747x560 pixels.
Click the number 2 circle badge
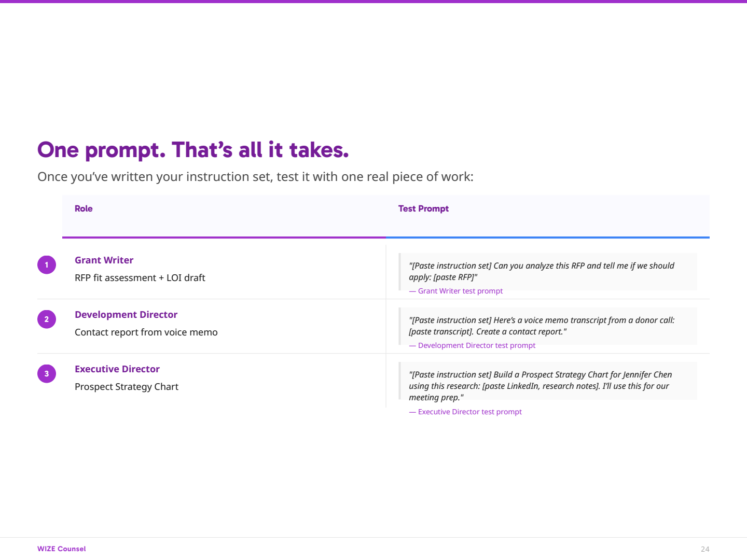point(47,319)
